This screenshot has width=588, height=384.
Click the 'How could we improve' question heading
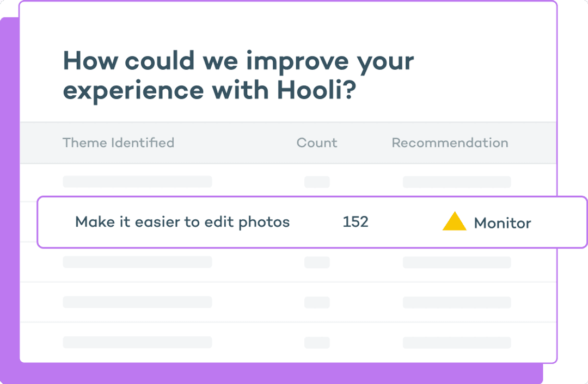click(x=238, y=75)
